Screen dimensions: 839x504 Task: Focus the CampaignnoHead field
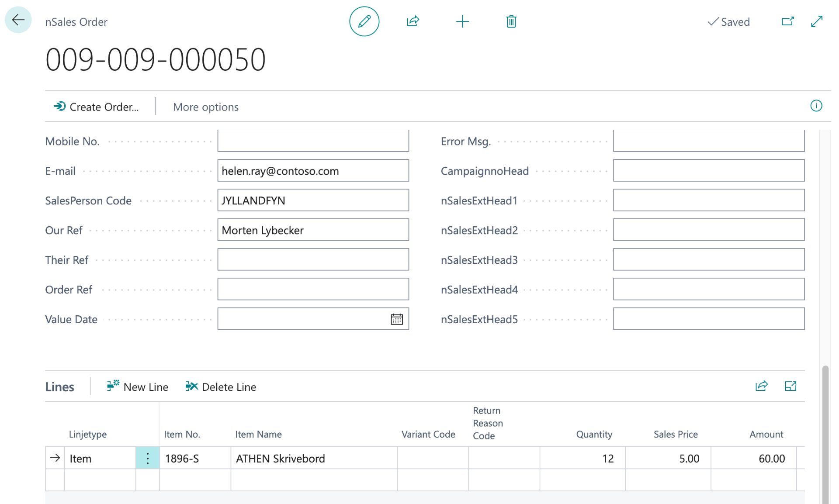[x=708, y=170]
